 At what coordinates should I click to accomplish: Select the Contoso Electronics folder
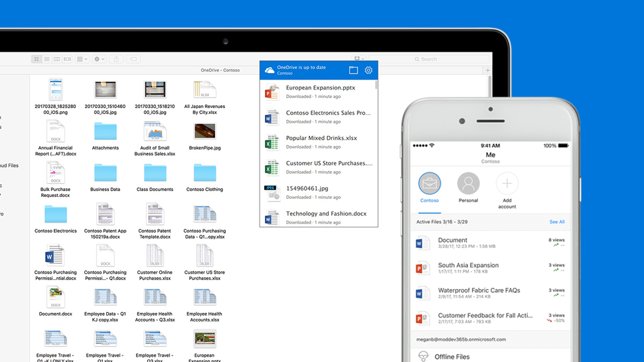(56, 219)
